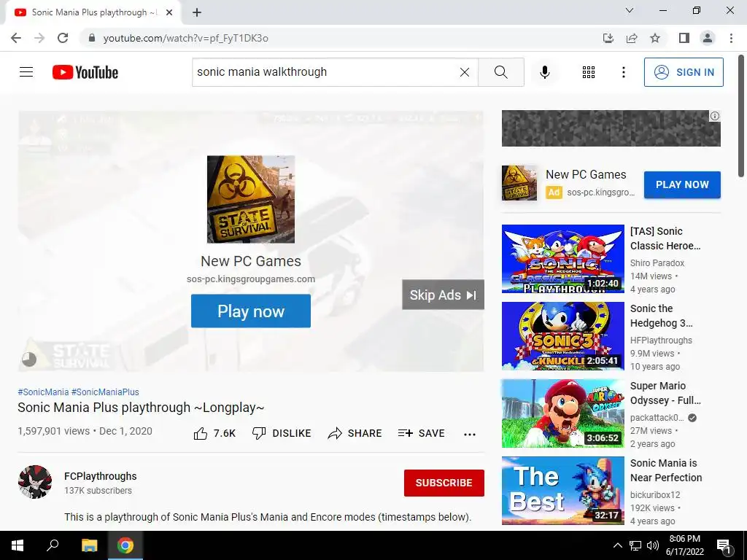Click the ad countdown circle indicator
The width and height of the screenshot is (747, 560).
point(29,359)
